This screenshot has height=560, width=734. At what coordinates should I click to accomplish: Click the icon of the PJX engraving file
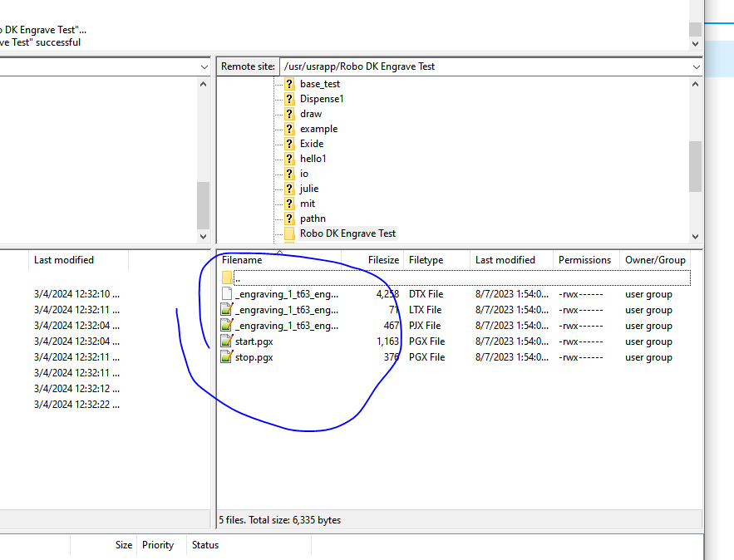point(227,326)
